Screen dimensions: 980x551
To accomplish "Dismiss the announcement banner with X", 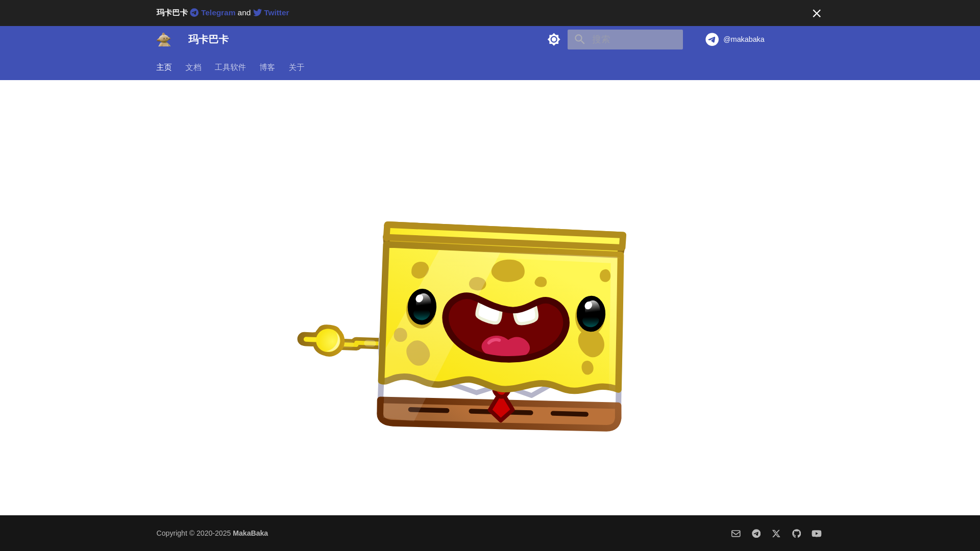I will 817,13.
